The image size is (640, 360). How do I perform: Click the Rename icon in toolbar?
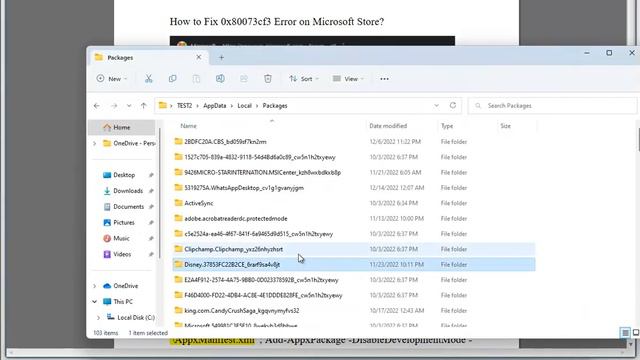[x=220, y=79]
